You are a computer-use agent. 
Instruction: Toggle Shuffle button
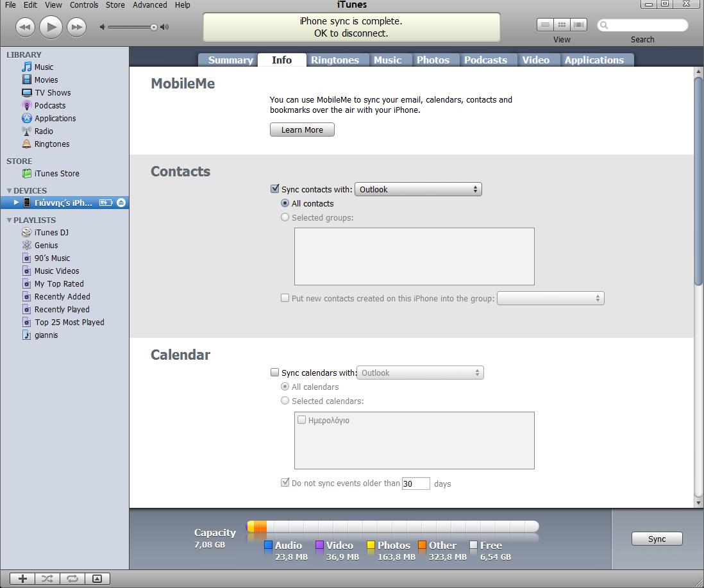pos(47,578)
